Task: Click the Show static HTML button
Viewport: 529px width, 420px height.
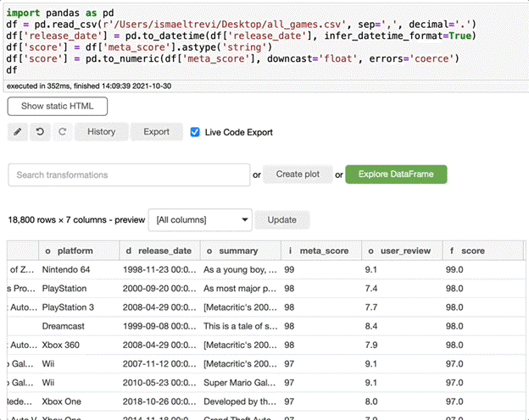Action: (x=58, y=106)
